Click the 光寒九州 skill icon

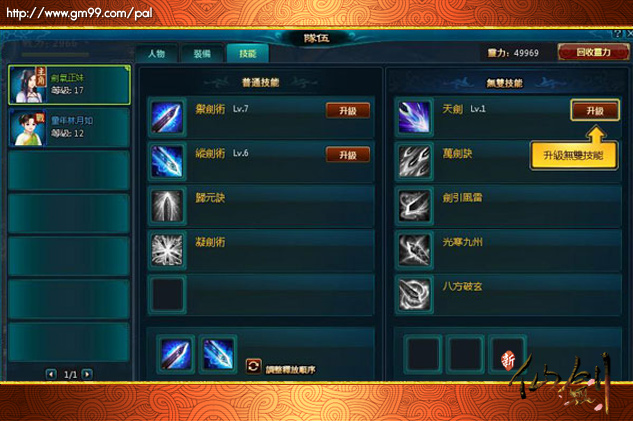(414, 250)
